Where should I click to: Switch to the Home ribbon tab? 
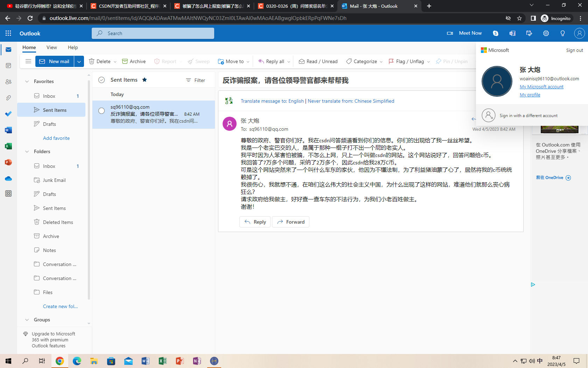click(29, 47)
